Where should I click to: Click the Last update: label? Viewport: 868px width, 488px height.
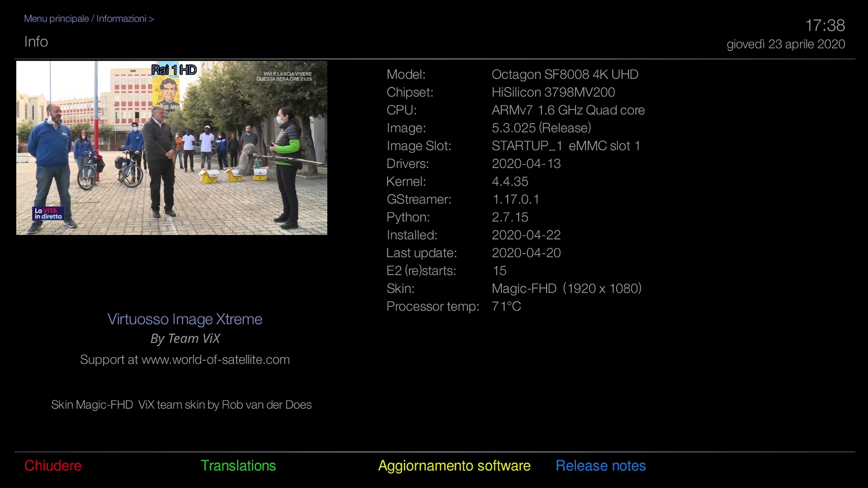pyautogui.click(x=422, y=253)
